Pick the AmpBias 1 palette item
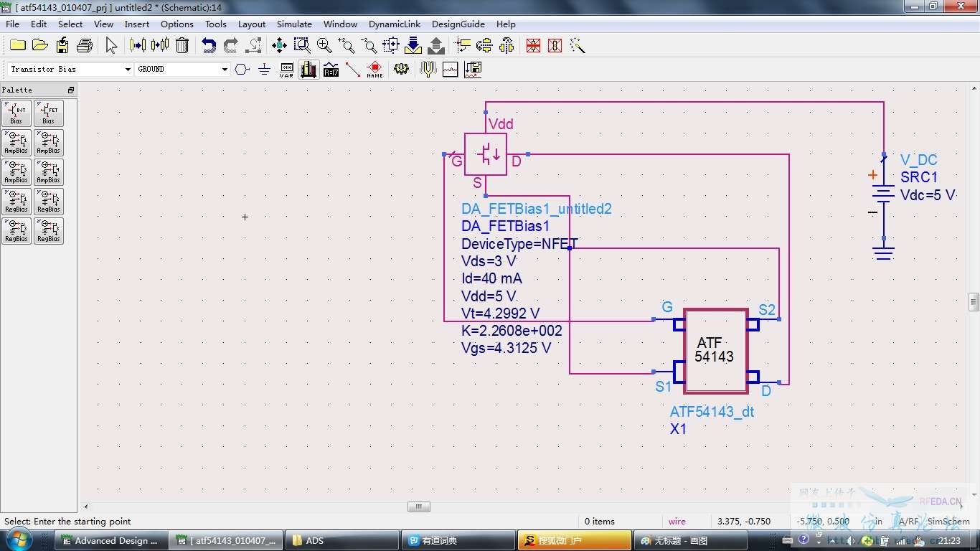This screenshot has height=551, width=980. click(17, 143)
